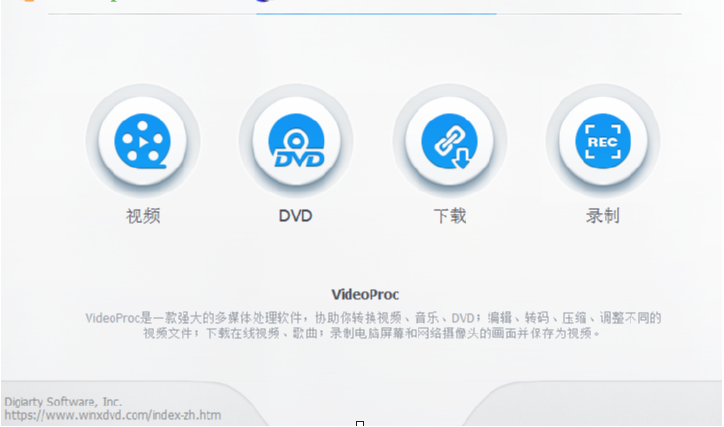Click the 录制 label under REC icon
Image resolution: width=724 pixels, height=427 pixels.
pos(603,216)
